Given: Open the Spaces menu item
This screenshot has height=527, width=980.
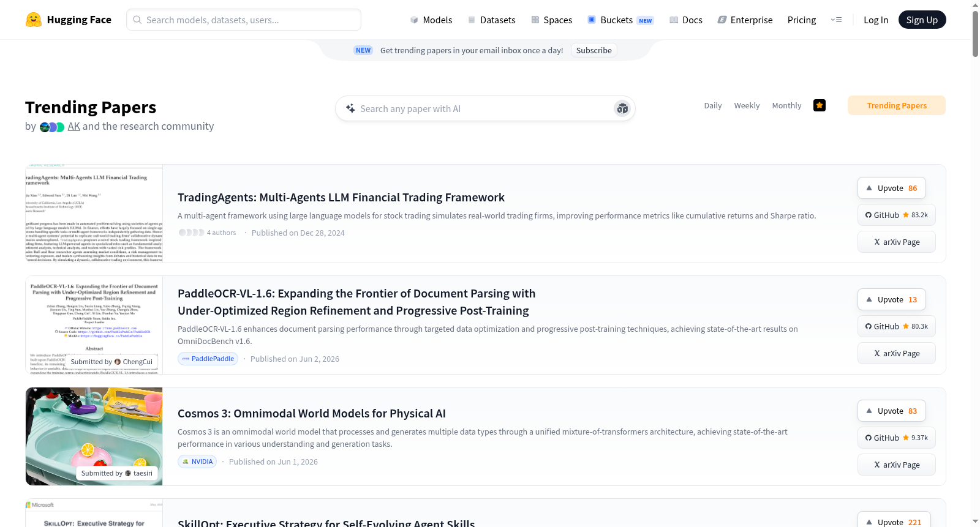Looking at the screenshot, I should 552,20.
